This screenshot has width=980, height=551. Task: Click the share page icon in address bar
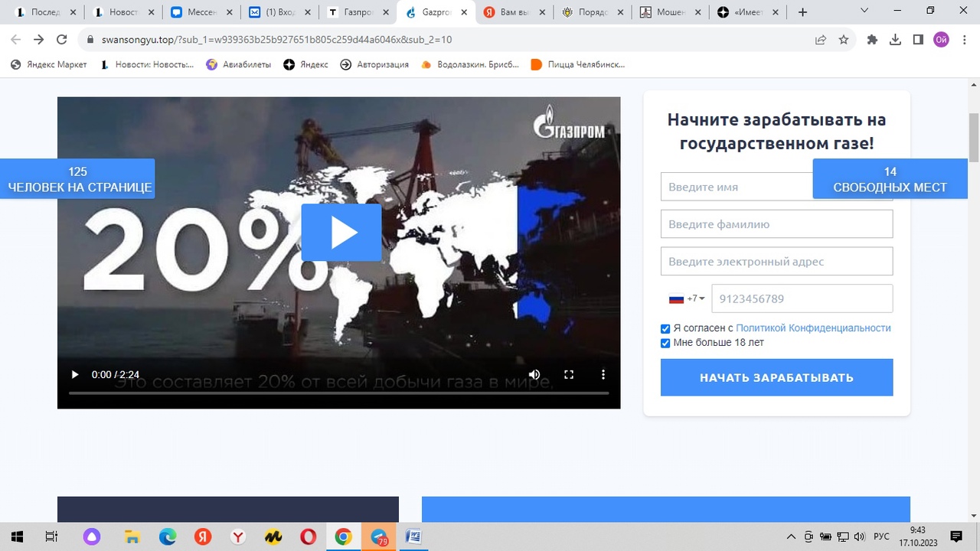point(821,40)
